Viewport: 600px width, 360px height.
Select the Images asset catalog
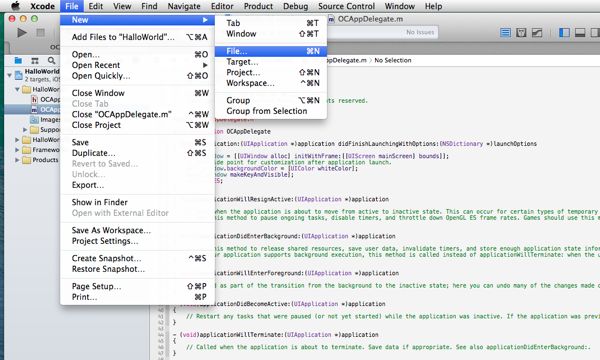[x=45, y=119]
